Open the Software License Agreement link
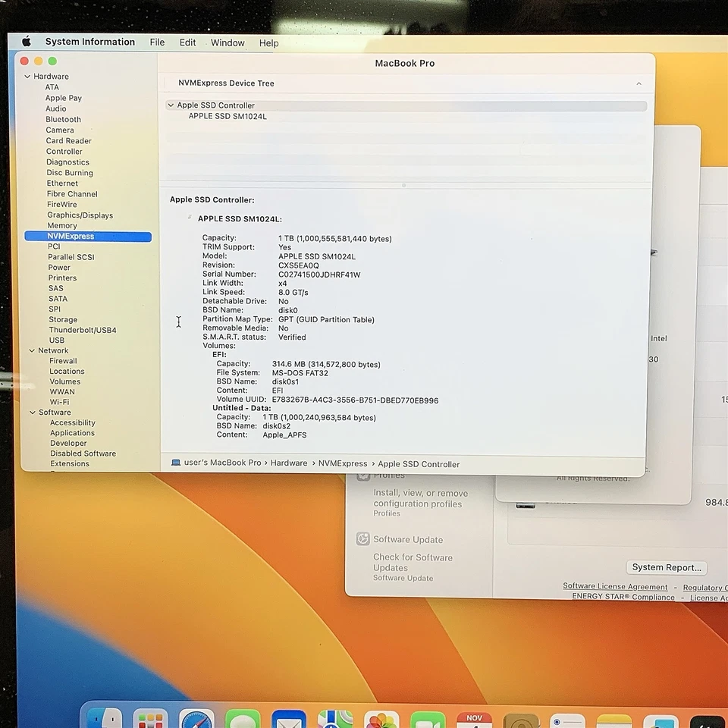 pyautogui.click(x=615, y=586)
